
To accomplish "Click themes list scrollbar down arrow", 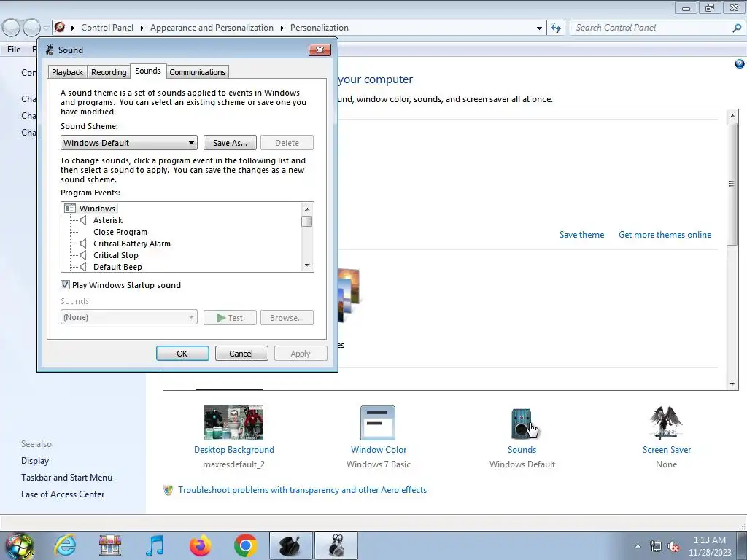I will (732, 384).
